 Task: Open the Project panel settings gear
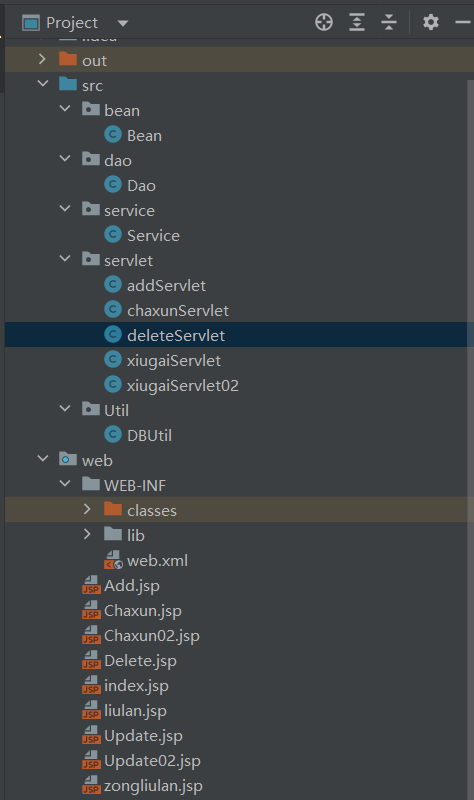coord(431,22)
